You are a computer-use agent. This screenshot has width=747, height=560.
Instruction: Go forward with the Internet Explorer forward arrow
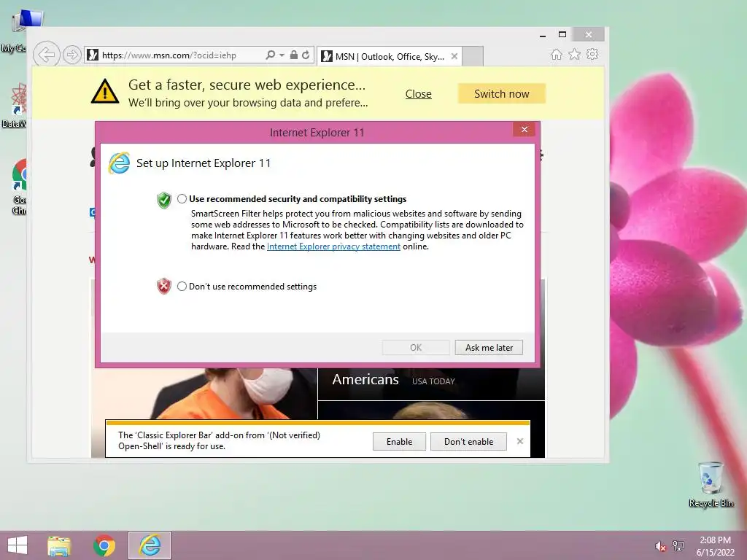72,55
